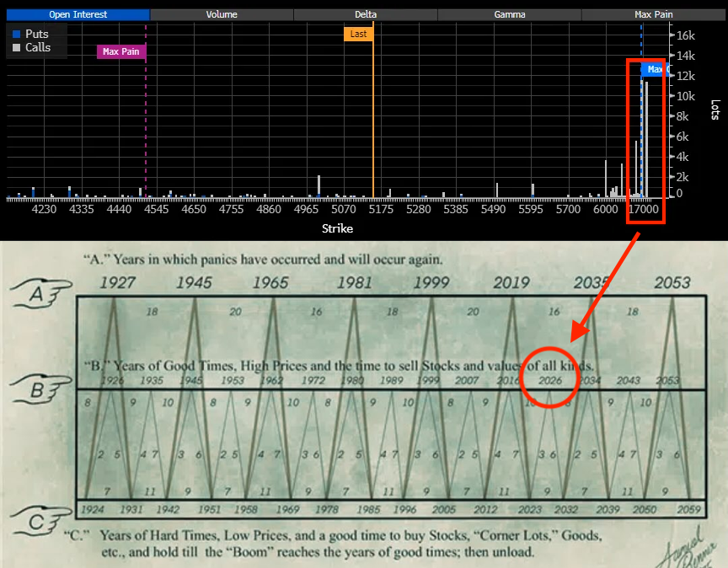Click the 6000 strike axis label
Viewport: 728px width, 568px height.
point(606,210)
